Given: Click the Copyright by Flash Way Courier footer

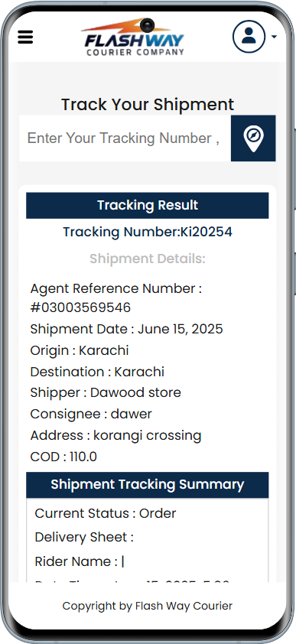Looking at the screenshot, I should point(148,606).
